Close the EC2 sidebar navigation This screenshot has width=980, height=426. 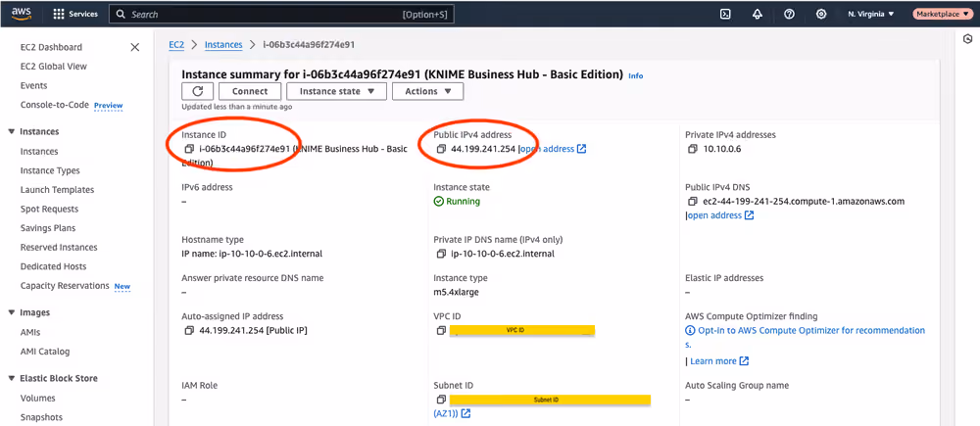134,47
